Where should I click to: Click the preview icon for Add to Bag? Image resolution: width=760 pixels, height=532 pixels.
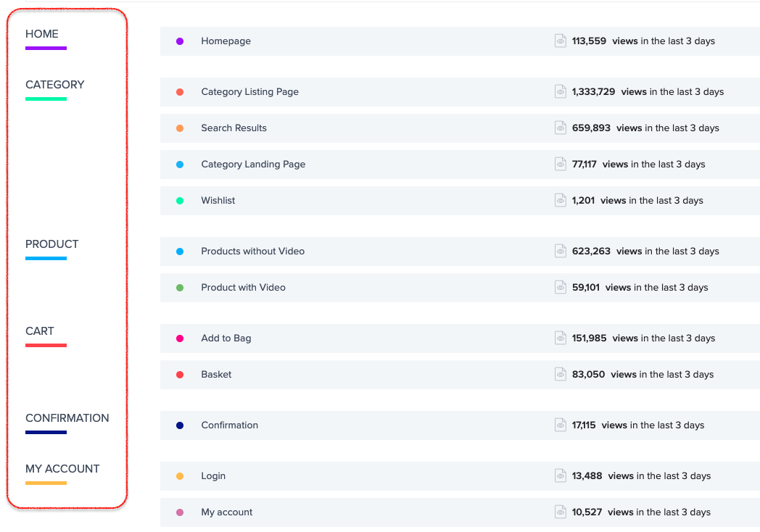[x=560, y=338]
